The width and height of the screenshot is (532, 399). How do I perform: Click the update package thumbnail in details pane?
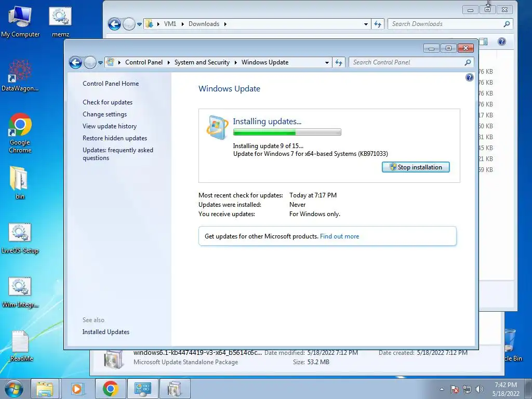click(x=114, y=359)
